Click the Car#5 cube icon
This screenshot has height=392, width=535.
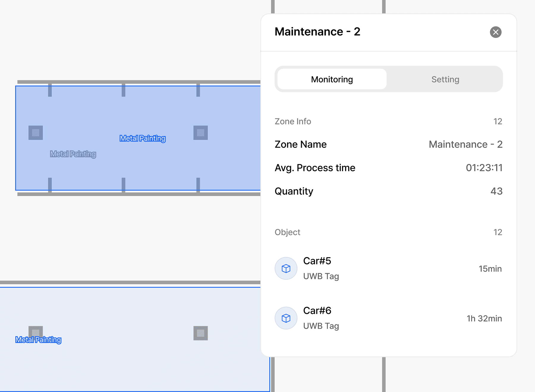pos(286,268)
